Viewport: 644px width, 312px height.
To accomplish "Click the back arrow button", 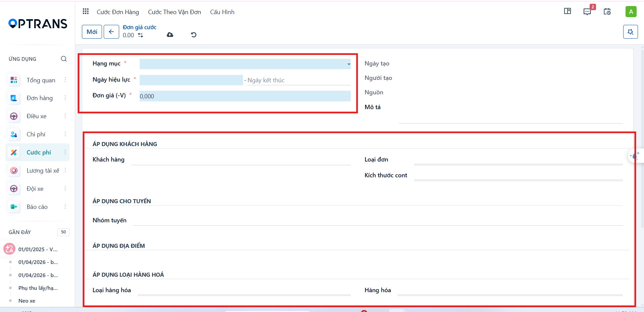I will click(111, 32).
